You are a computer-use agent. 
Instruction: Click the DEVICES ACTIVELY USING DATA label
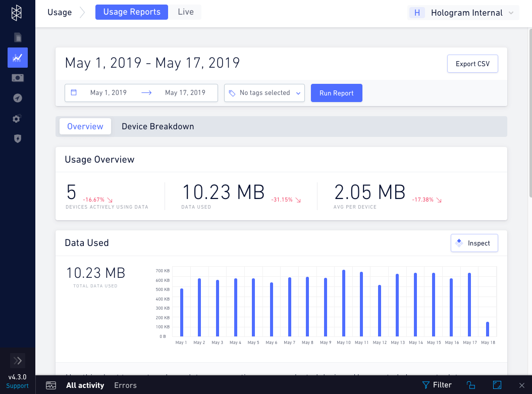tap(107, 207)
